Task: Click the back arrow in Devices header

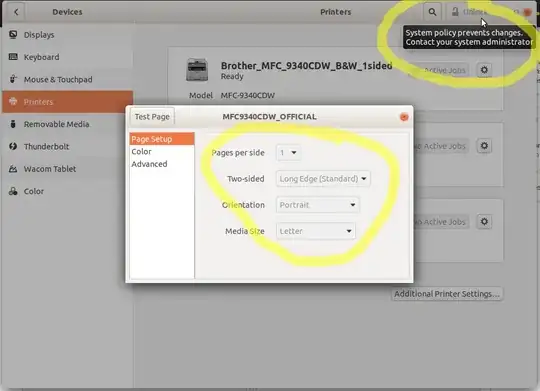Action: click(x=16, y=12)
